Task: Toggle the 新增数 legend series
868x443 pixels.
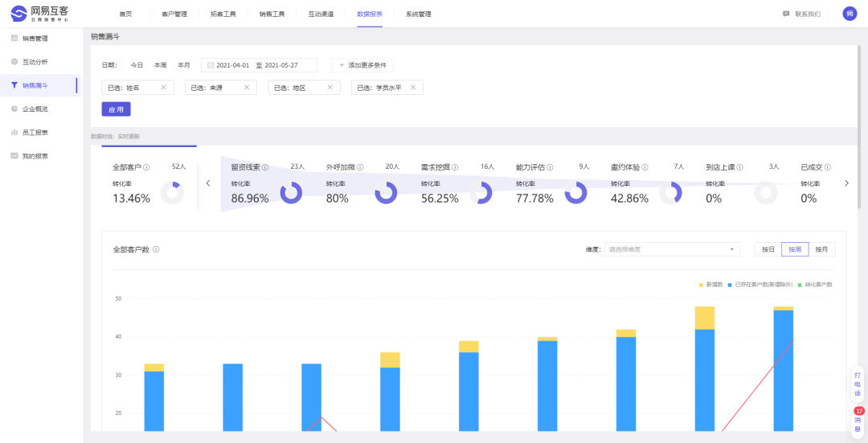Action: tap(711, 285)
